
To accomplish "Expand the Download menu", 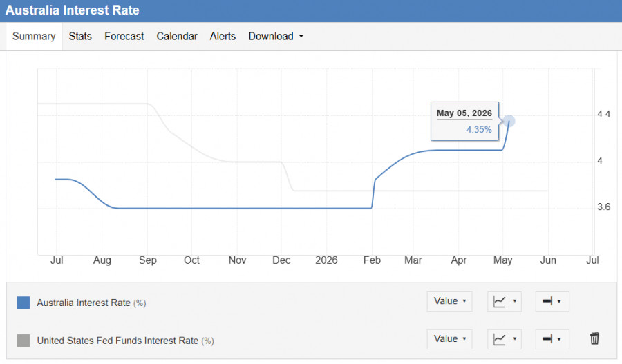I will 276,36.
